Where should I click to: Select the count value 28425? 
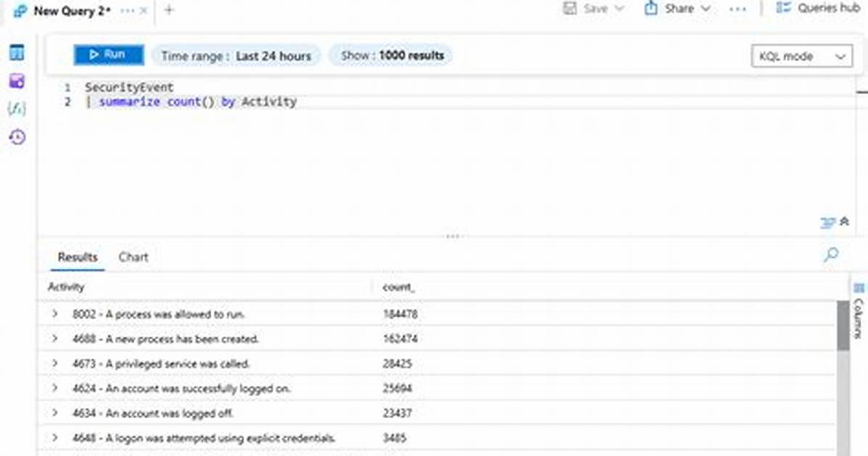(x=398, y=364)
